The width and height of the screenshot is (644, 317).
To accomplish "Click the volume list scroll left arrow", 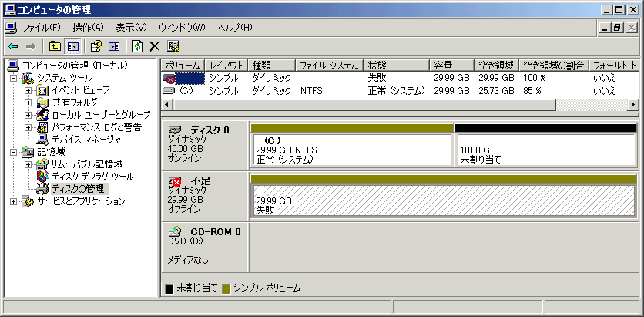I will (x=166, y=105).
